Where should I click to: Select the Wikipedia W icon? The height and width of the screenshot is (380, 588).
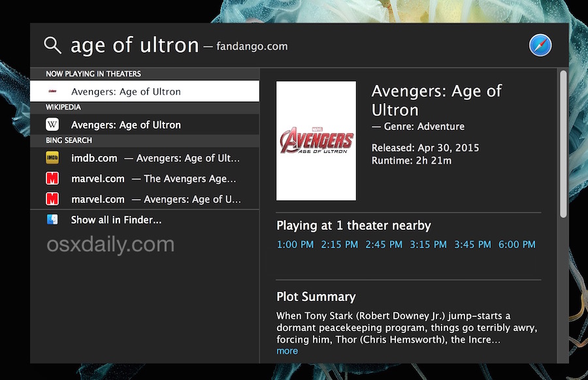click(x=53, y=124)
